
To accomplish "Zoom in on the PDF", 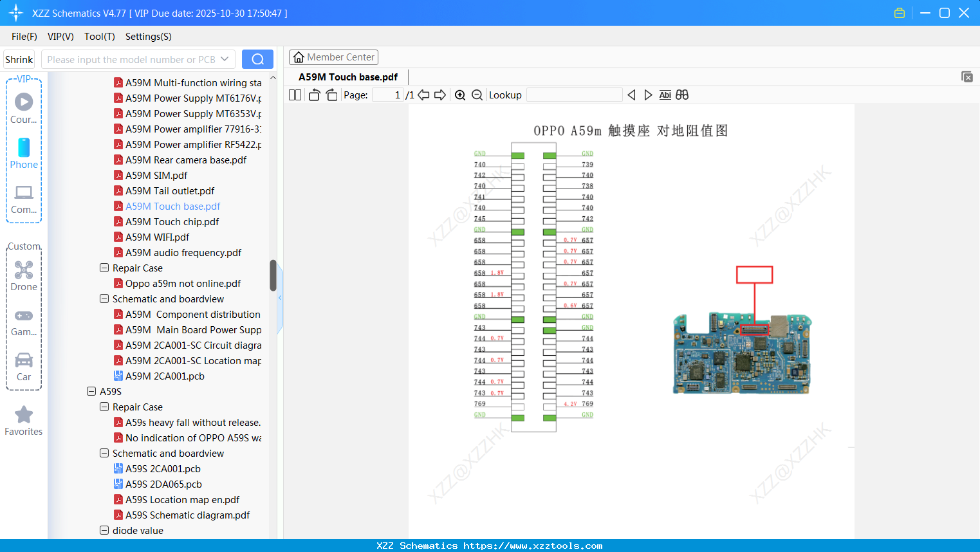I will pos(460,95).
